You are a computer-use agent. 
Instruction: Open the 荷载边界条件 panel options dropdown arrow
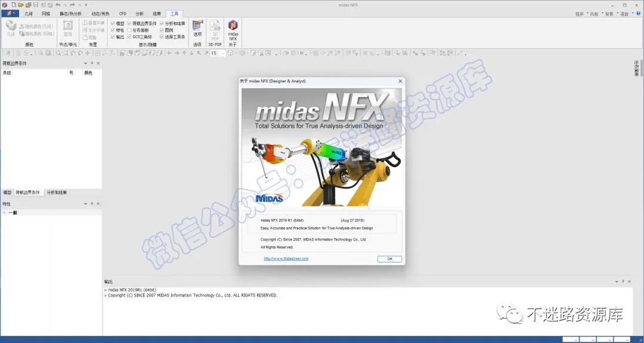85,63
